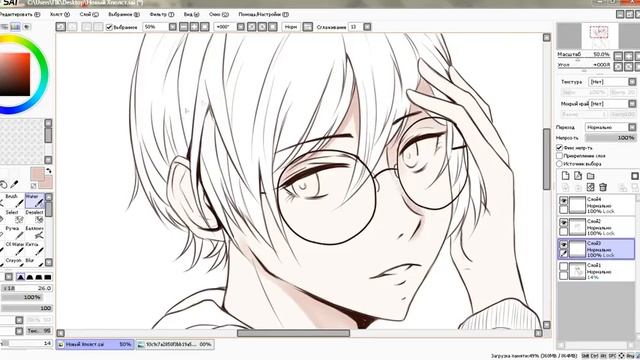Swap foreground and background colors arrow

tap(49, 171)
